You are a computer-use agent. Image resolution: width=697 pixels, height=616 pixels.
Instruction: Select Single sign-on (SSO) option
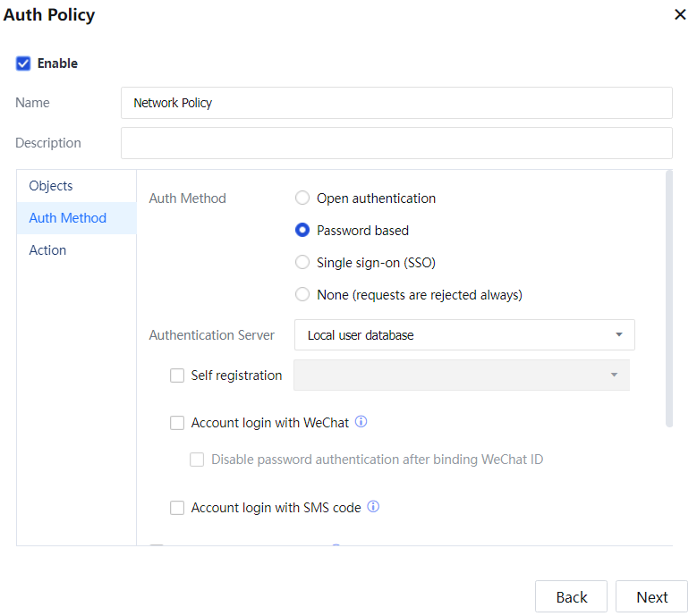point(302,263)
